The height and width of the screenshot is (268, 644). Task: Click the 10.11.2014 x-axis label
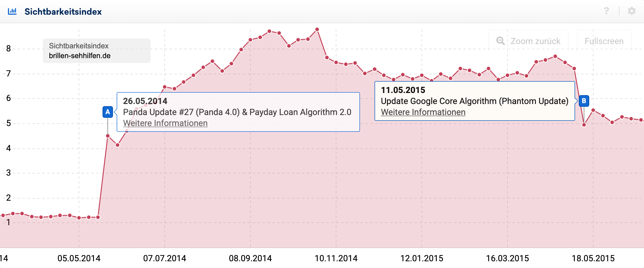(x=336, y=259)
